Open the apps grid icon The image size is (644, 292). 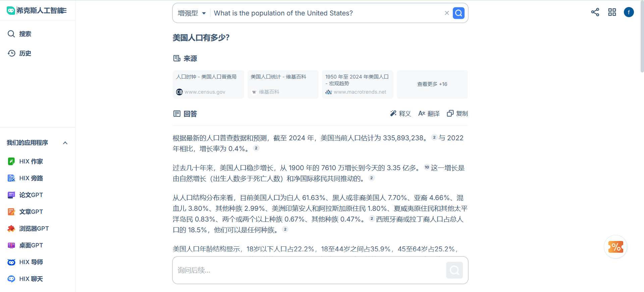tap(612, 12)
